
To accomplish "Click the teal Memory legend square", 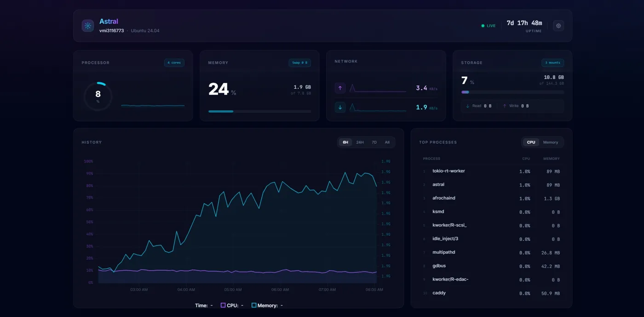I will coord(254,305).
